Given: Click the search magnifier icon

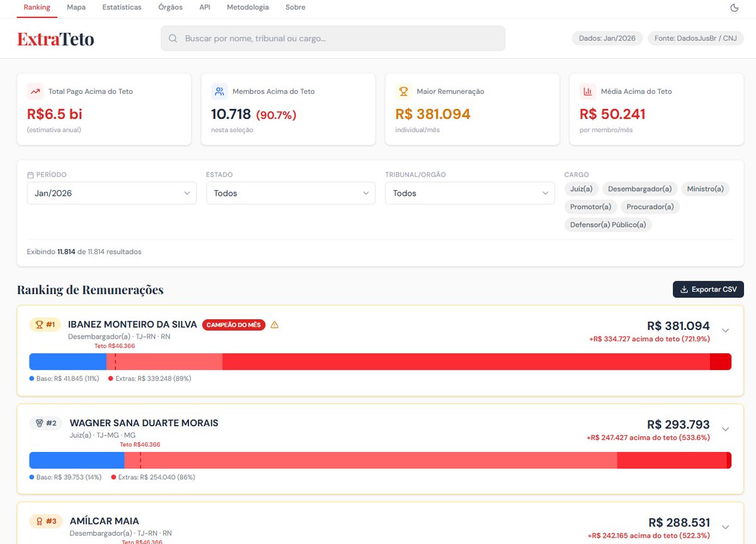Looking at the screenshot, I should pos(173,38).
